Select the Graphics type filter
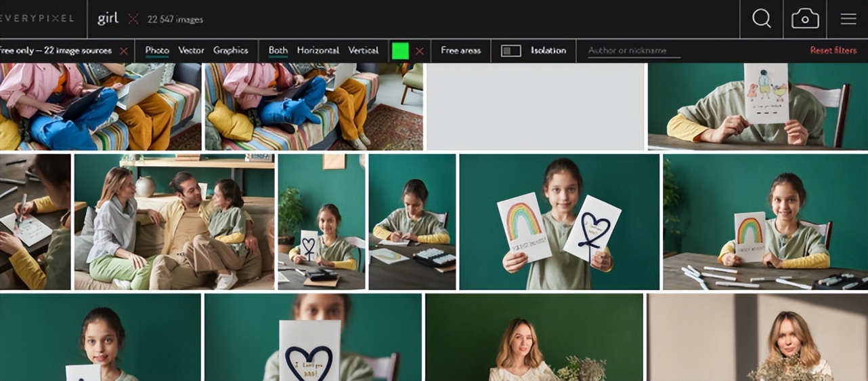 click(x=231, y=51)
